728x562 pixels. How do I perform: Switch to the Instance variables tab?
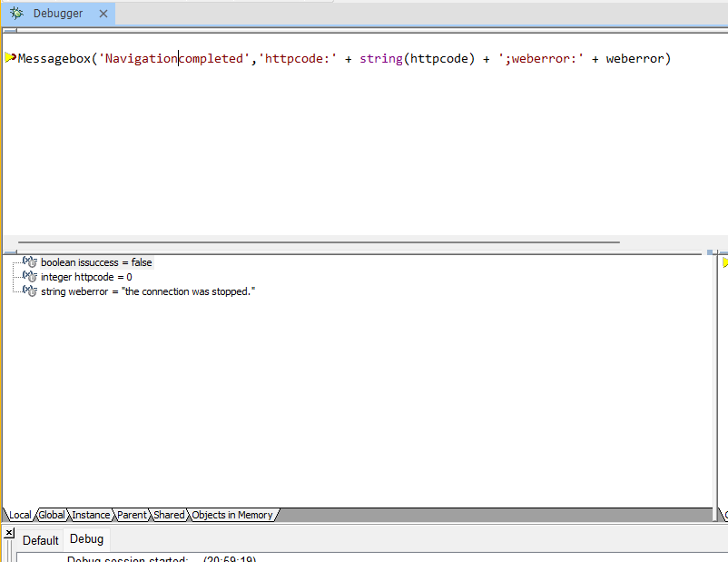(x=91, y=515)
